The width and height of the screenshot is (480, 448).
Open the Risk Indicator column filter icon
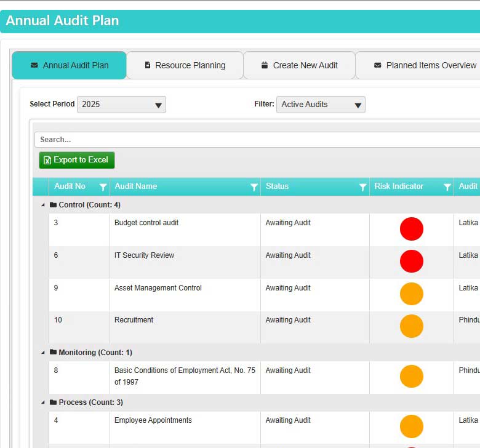click(x=447, y=187)
